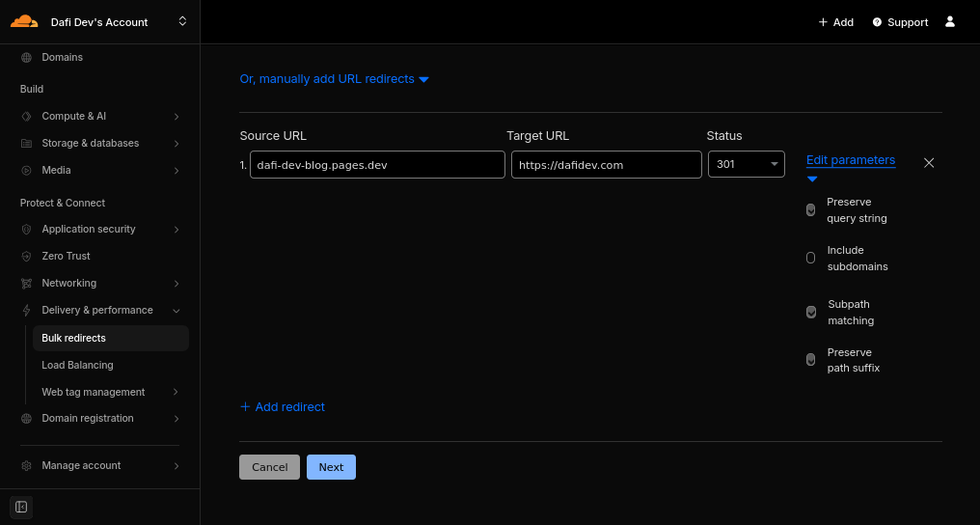
Task: Open the 301 Status dropdown
Action: pyautogui.click(x=747, y=164)
